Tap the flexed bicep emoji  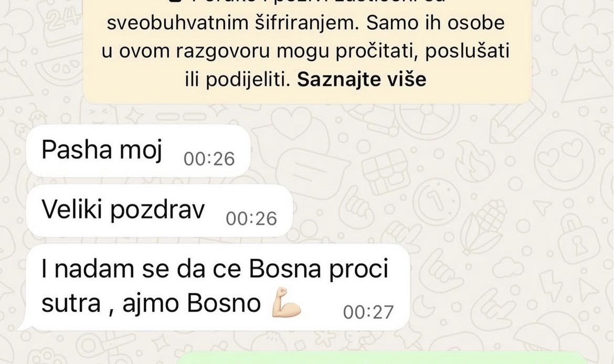tap(286, 302)
